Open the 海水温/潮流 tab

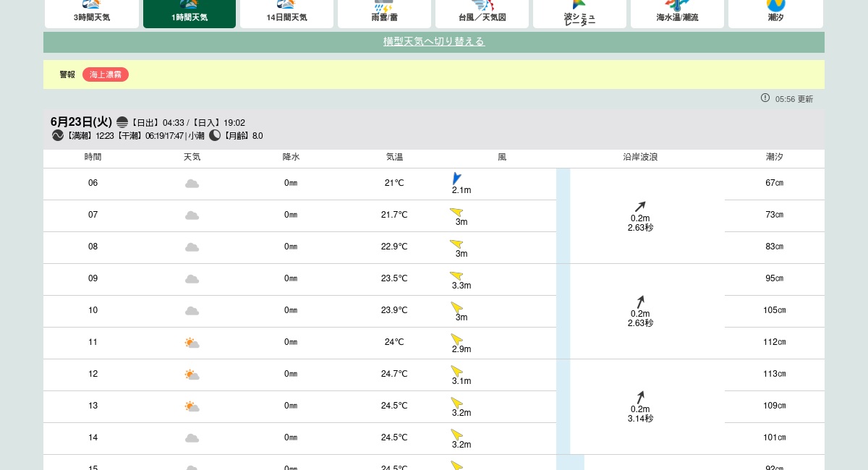coord(677,14)
